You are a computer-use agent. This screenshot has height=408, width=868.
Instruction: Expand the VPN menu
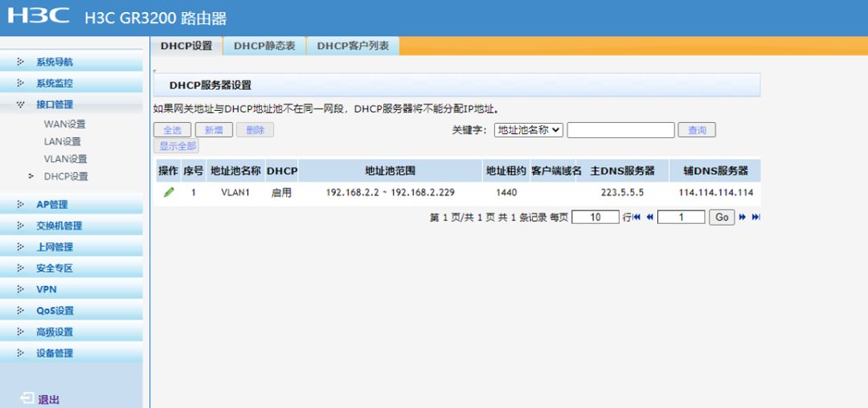(x=72, y=289)
